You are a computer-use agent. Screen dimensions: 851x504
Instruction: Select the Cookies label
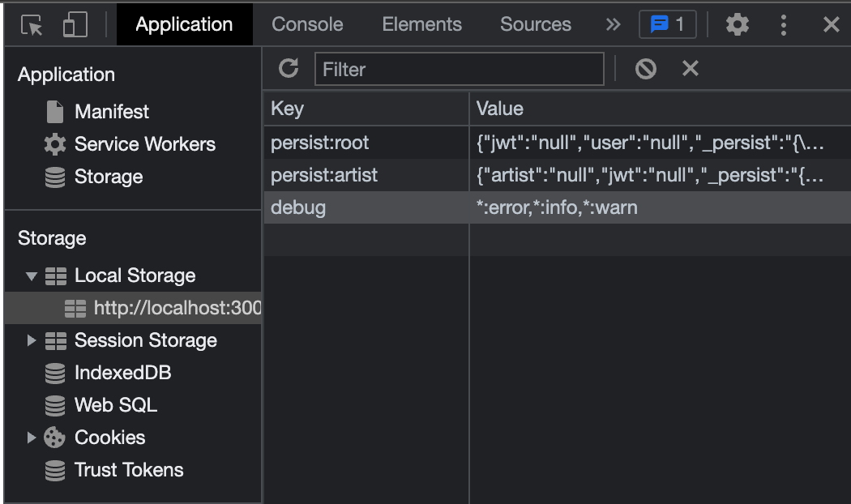tap(109, 438)
